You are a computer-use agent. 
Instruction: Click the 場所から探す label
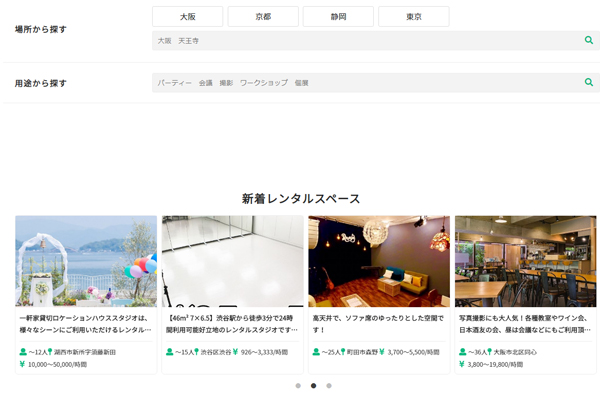coord(41,29)
